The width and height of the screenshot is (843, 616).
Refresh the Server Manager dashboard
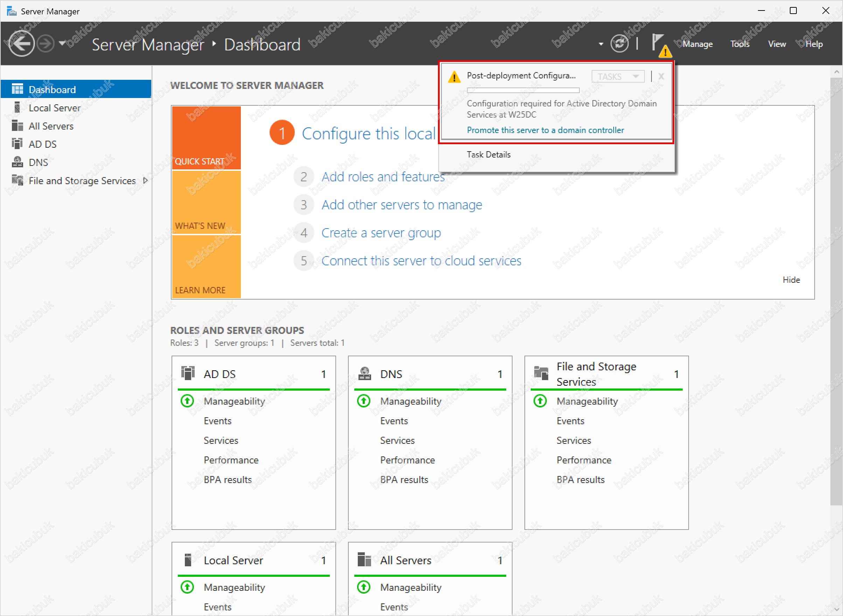(x=619, y=44)
